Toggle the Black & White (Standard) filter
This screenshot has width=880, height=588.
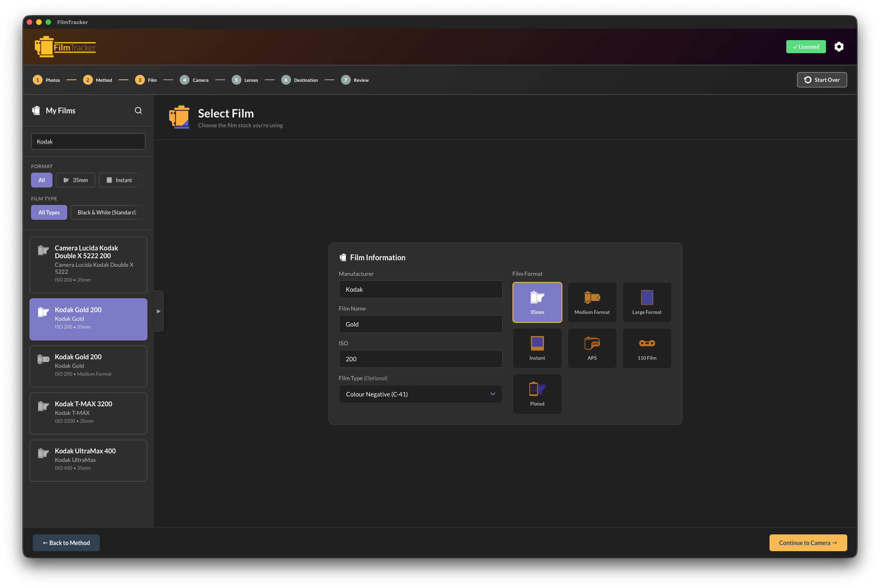[x=106, y=212]
